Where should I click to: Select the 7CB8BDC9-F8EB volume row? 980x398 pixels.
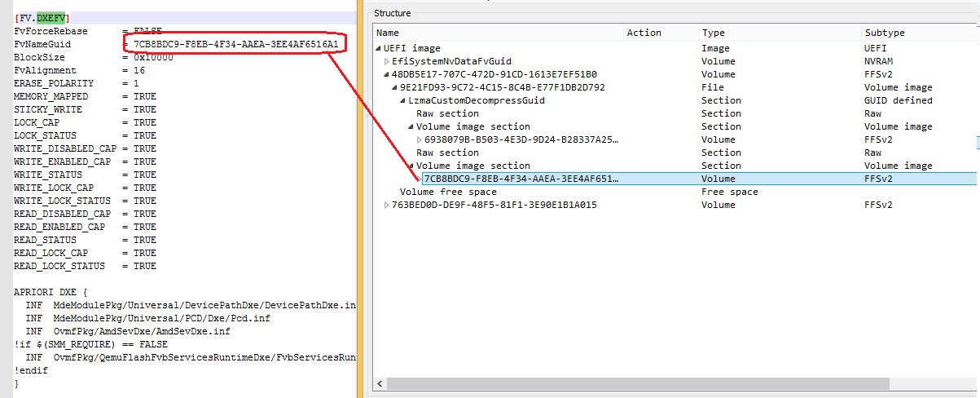tap(521, 179)
